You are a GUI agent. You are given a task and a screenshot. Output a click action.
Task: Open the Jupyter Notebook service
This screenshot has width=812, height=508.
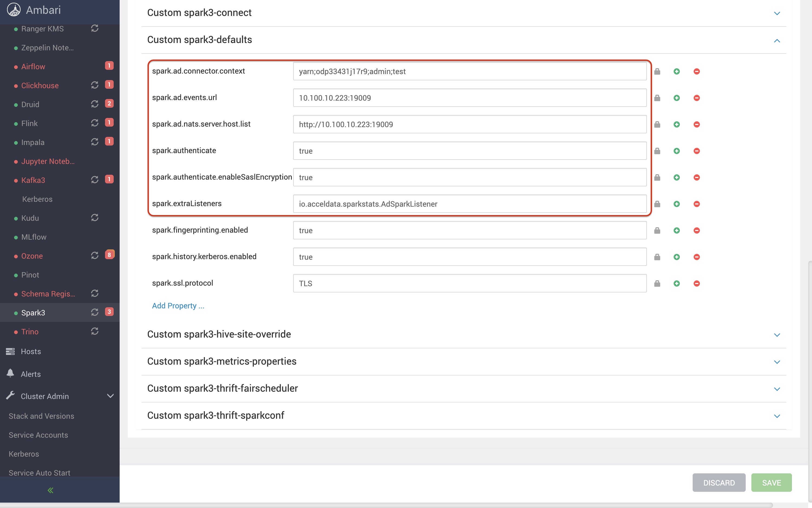coord(48,161)
